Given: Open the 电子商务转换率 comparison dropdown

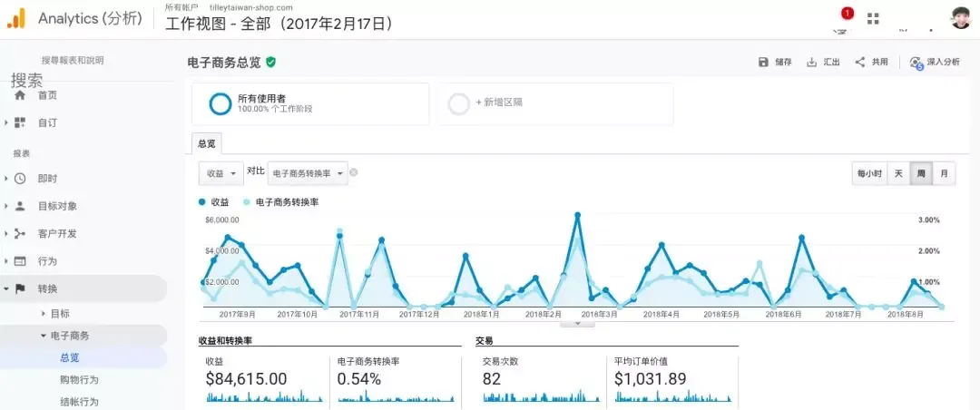Looking at the screenshot, I should click(x=308, y=173).
